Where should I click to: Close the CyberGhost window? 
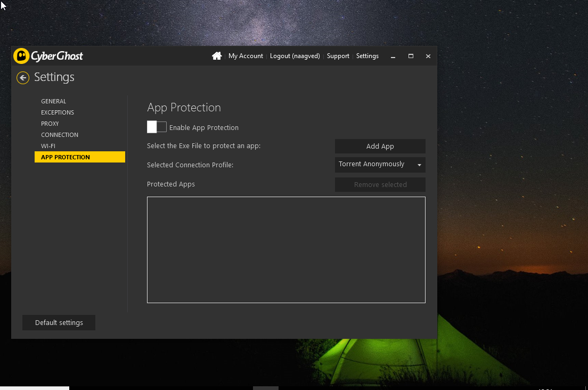point(428,56)
